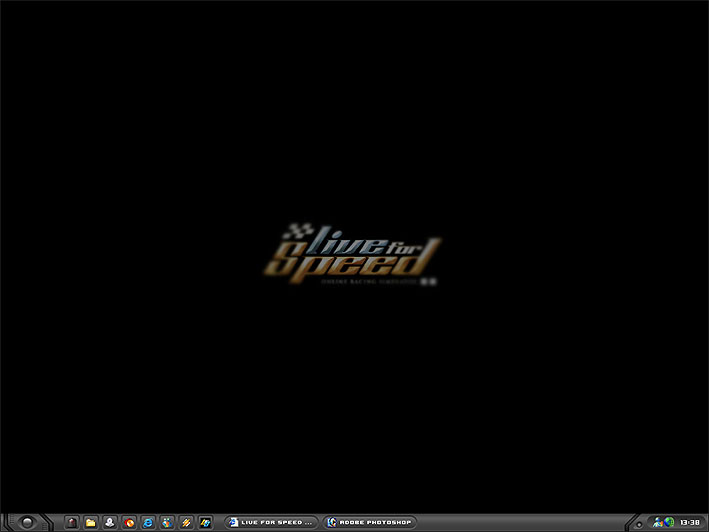This screenshot has height=532, width=709.
Task: Open Internet Explorer from quick launch
Action: pos(148,523)
